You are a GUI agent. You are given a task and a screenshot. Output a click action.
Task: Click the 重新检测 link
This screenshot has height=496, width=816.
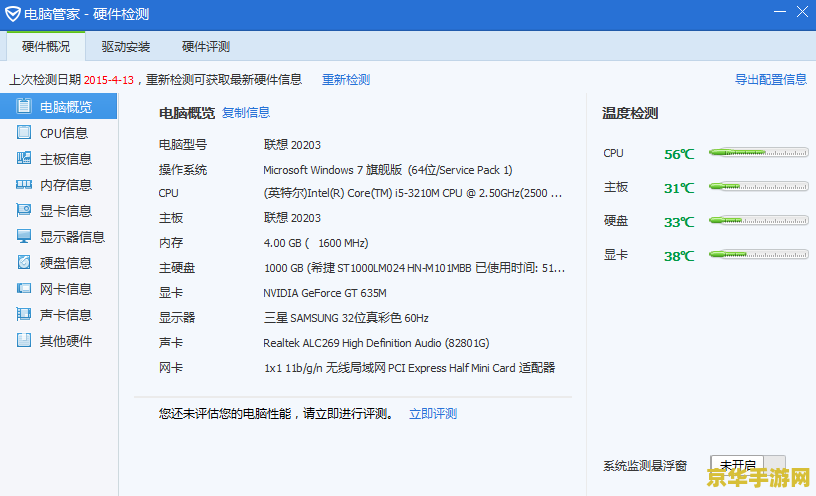click(346, 80)
